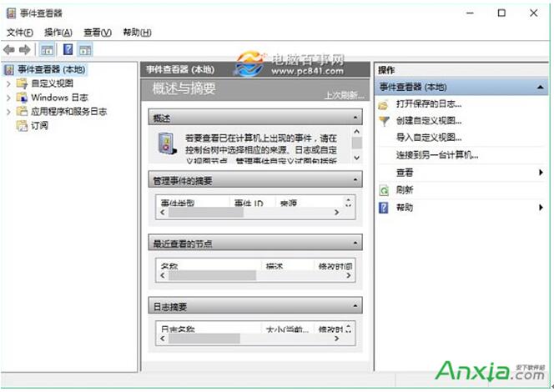554x392 pixels.
Task: Click the funnel icon for 创建自定义视图
Action: point(384,121)
